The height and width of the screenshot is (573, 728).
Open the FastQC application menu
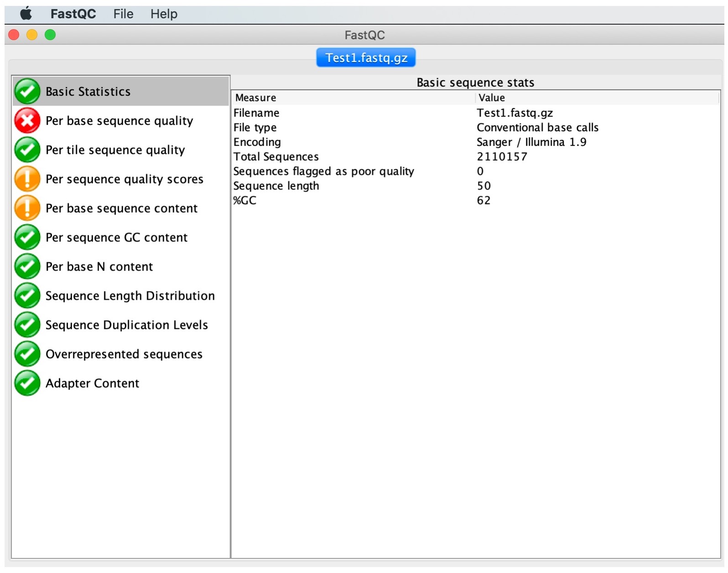[73, 14]
